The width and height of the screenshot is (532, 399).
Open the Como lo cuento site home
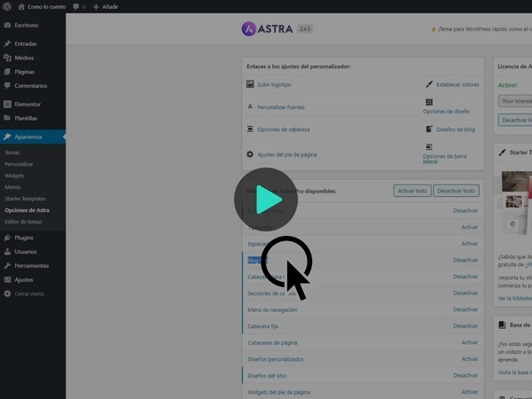pos(42,7)
